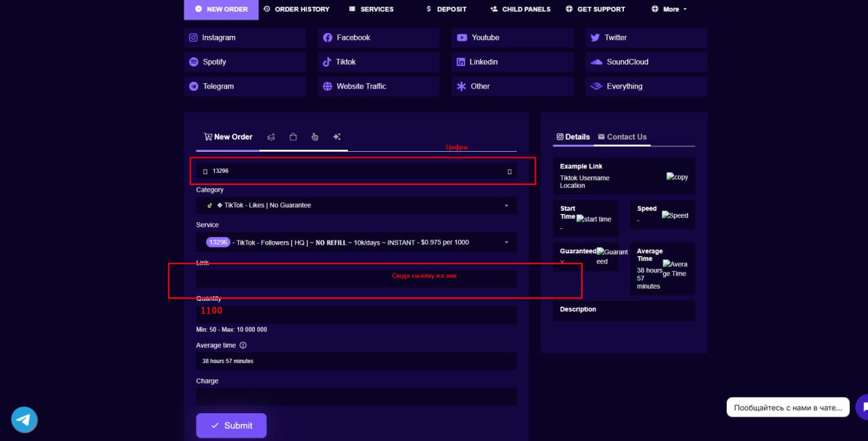Click the Charge field
The height and width of the screenshot is (441, 868).
(357, 396)
